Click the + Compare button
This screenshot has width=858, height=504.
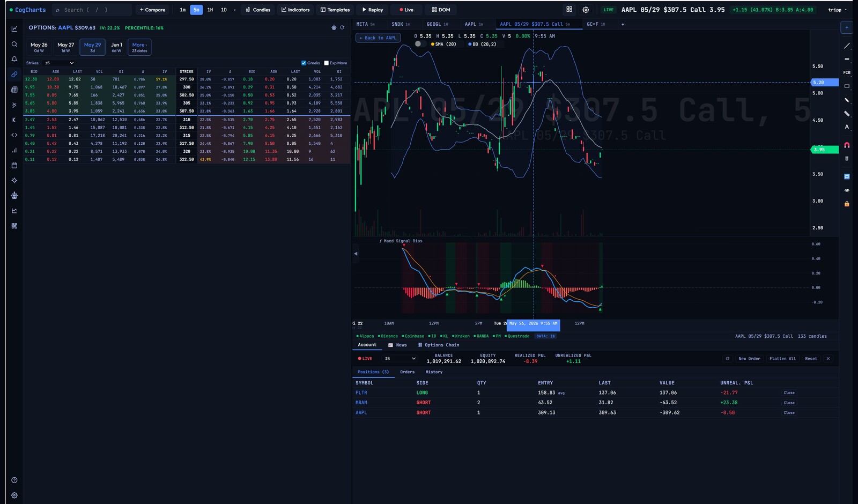[x=152, y=10]
